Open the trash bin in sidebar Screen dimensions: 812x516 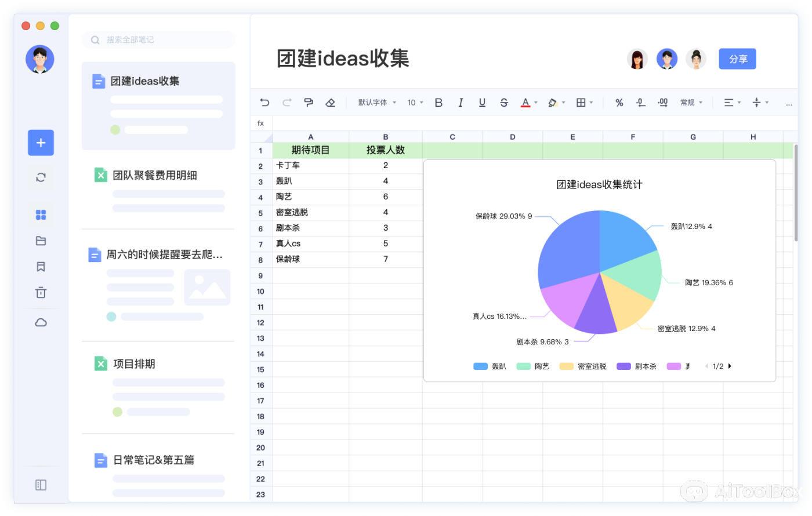(41, 293)
